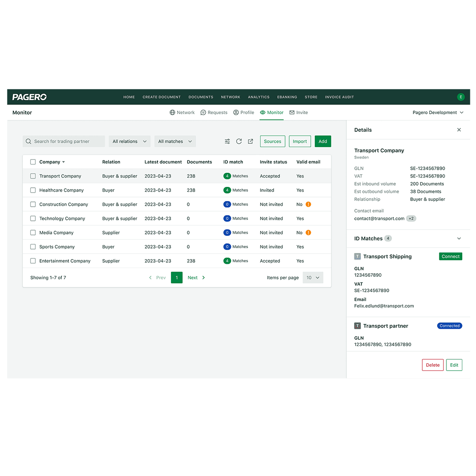Open the filter settings icon
The width and height of the screenshot is (476, 476).
(x=227, y=141)
